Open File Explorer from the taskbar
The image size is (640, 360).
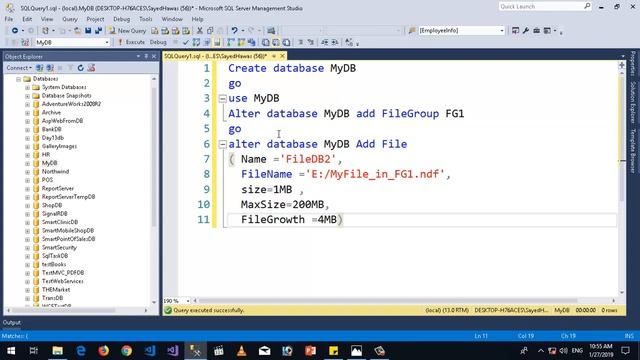coord(58,351)
